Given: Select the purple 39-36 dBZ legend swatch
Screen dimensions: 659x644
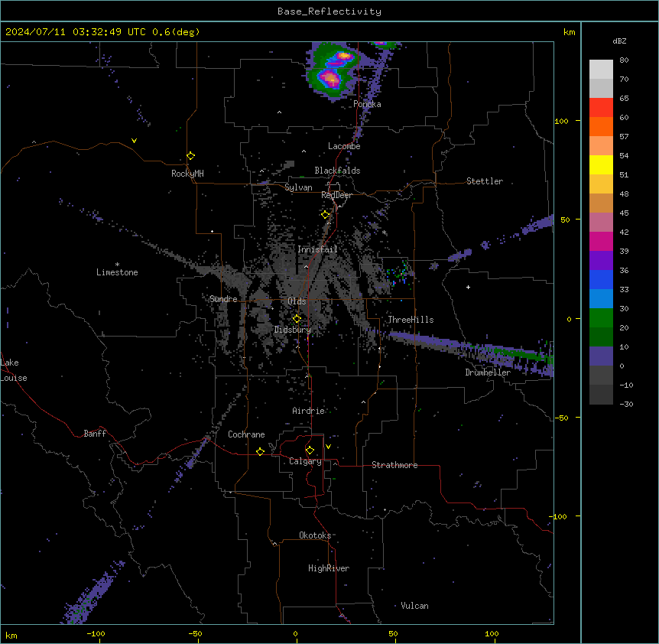Looking at the screenshot, I should (x=601, y=261).
